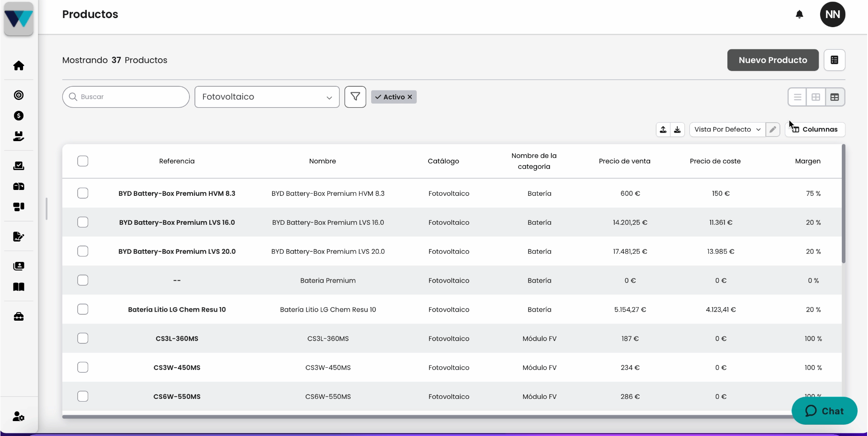Image resolution: width=868 pixels, height=436 pixels.
Task: Open the target goals sidebar icon
Action: [x=19, y=95]
